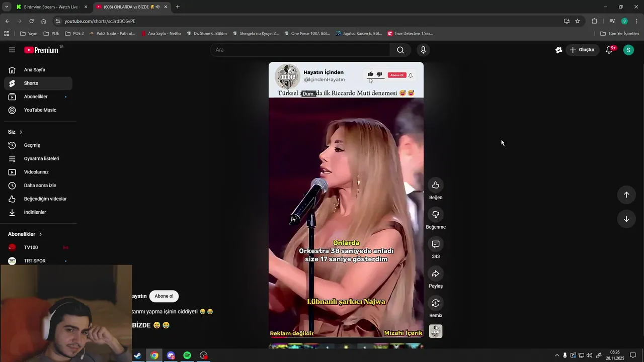Open notifications bell in header
The image size is (644, 362).
[609, 50]
